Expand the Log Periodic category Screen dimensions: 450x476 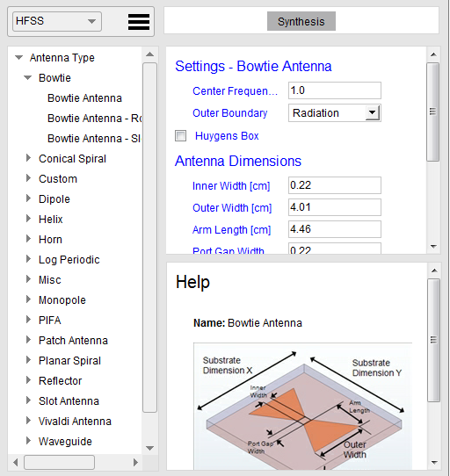[x=28, y=259]
